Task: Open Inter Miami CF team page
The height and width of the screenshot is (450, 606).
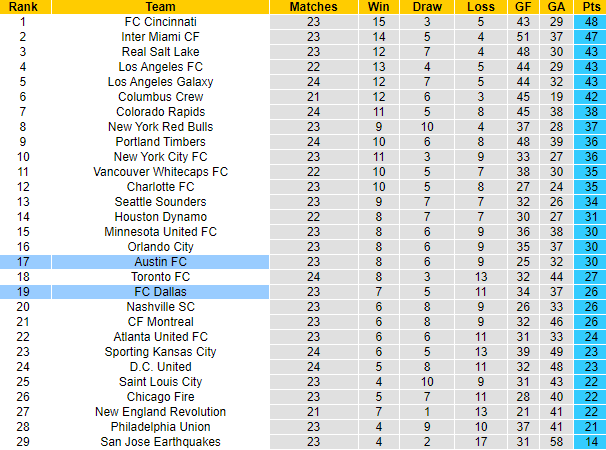Action: point(160,36)
